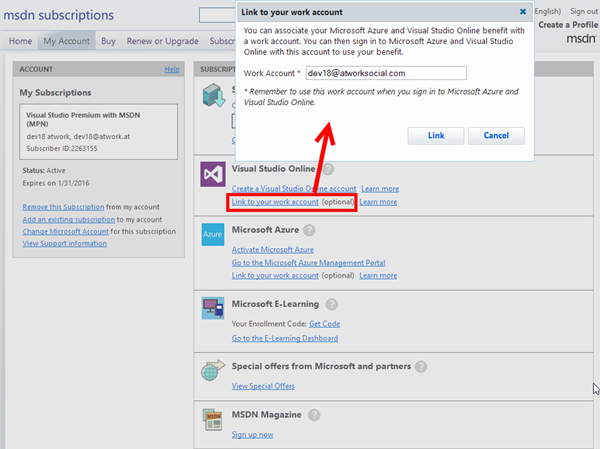Click Create a Profile link
Viewport: 600px width, 449px height.
pos(568,25)
